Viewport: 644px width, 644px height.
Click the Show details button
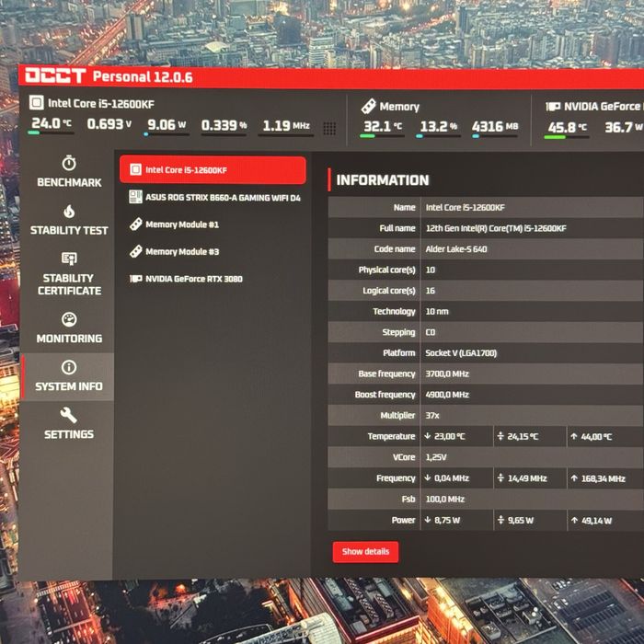[365, 552]
